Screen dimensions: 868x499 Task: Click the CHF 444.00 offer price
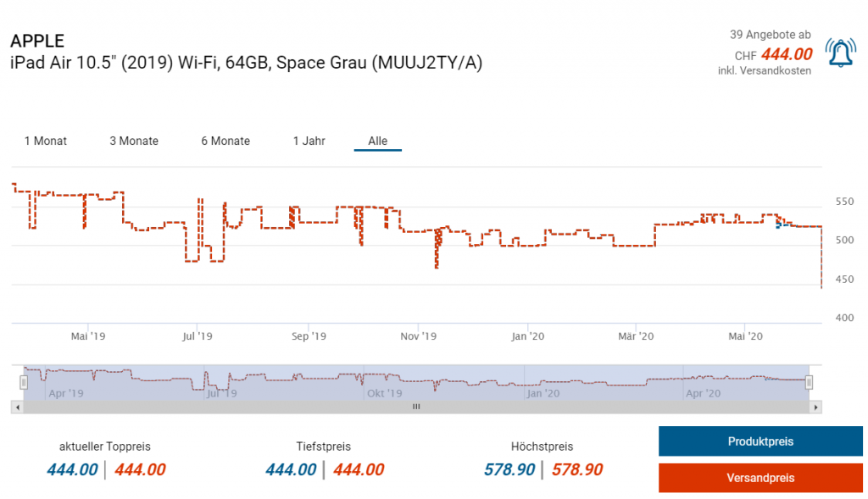coord(773,54)
